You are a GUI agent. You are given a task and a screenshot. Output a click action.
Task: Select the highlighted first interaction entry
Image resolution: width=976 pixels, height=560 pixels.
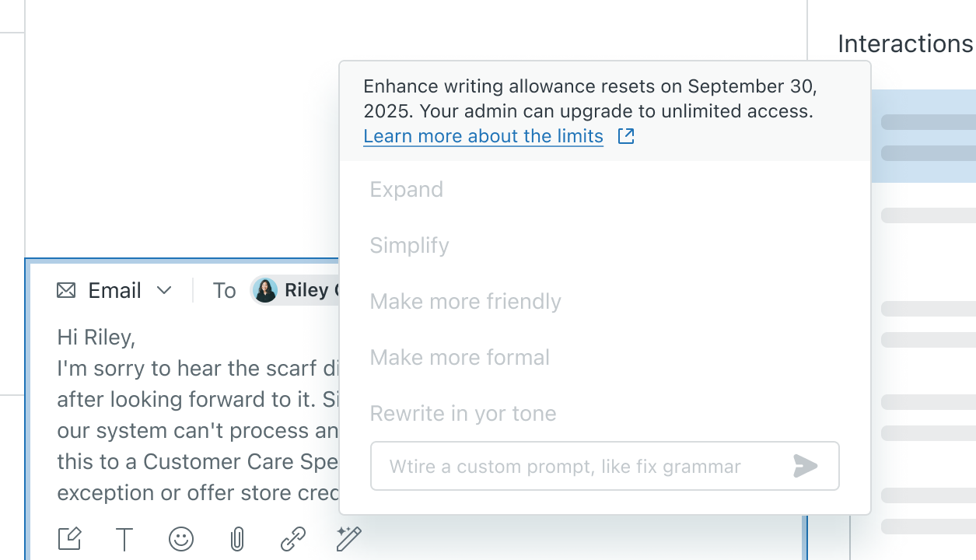[x=925, y=137]
